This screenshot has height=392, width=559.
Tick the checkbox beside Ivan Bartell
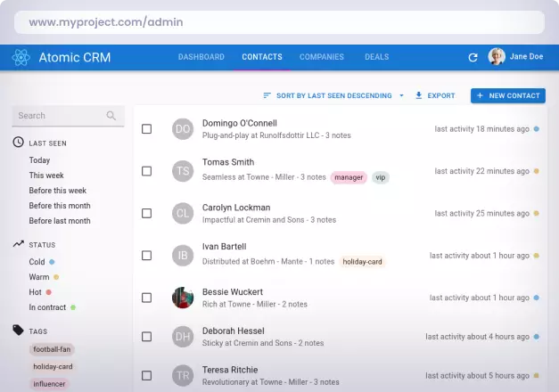point(147,256)
